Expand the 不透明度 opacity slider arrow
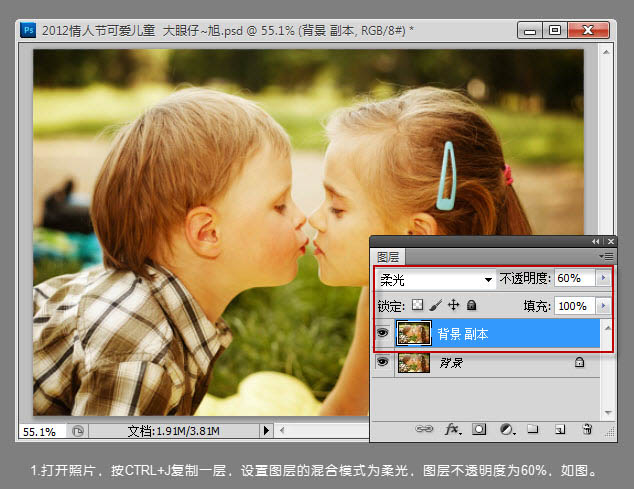Screen dimensions: 634x489 click(x=603, y=278)
